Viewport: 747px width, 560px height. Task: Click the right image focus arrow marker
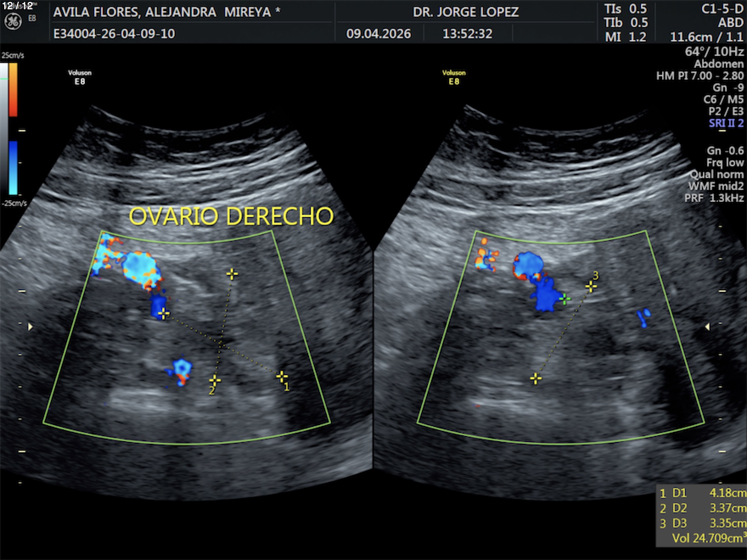pyautogui.click(x=707, y=327)
